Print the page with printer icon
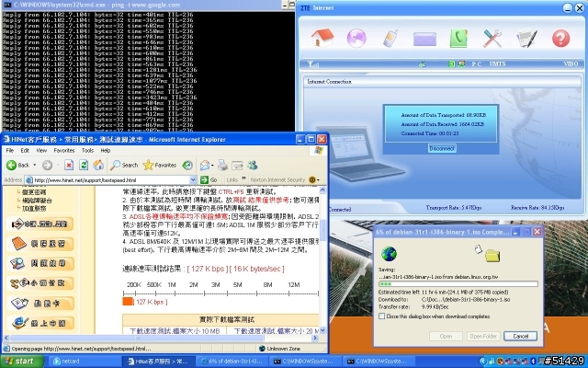Screen dimensions: 588x368 point(222,165)
